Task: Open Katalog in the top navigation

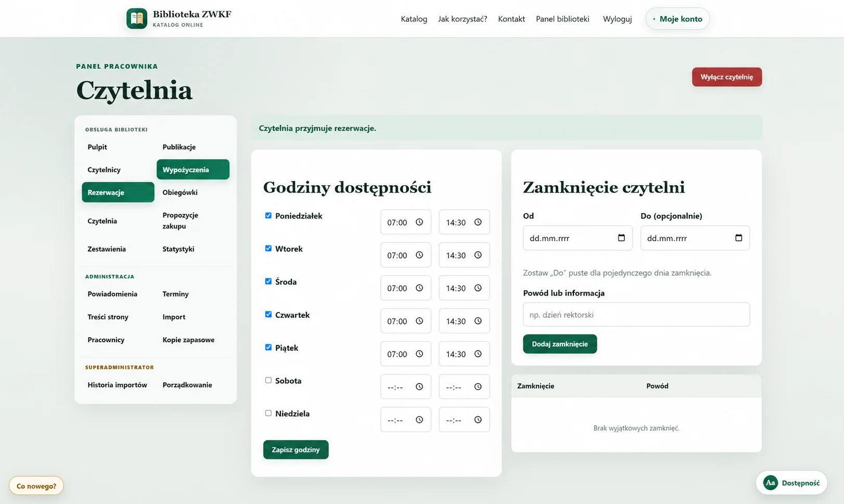Action: pos(414,19)
